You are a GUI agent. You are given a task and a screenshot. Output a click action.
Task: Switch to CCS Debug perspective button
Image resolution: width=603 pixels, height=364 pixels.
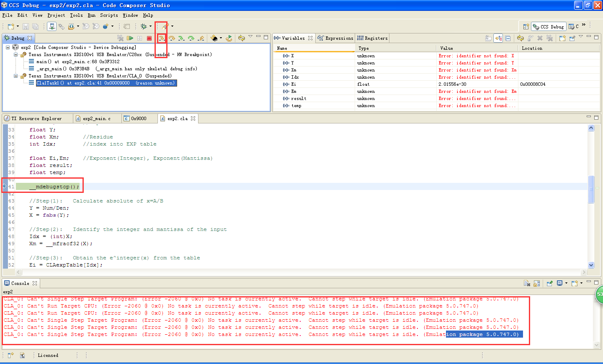pyautogui.click(x=548, y=26)
